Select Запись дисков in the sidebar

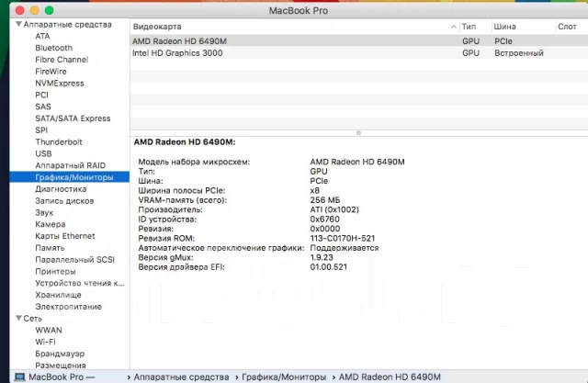pyautogui.click(x=64, y=201)
